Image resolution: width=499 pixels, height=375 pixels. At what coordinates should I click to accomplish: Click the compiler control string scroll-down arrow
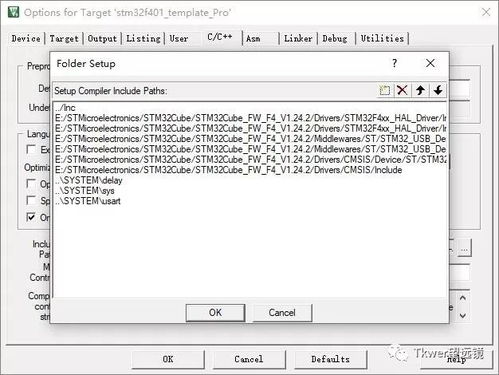(x=463, y=315)
